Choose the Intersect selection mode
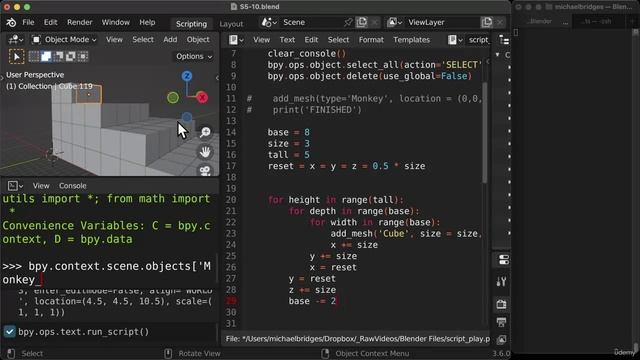 (x=83, y=56)
